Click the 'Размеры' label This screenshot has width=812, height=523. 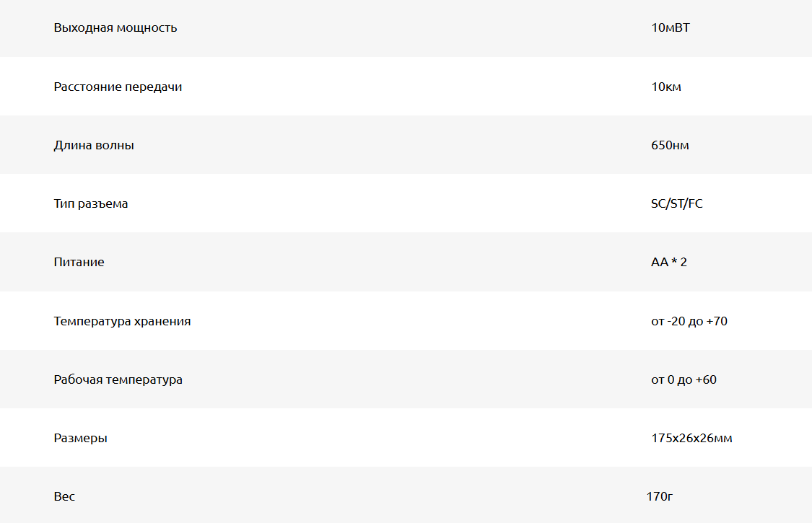tap(80, 438)
